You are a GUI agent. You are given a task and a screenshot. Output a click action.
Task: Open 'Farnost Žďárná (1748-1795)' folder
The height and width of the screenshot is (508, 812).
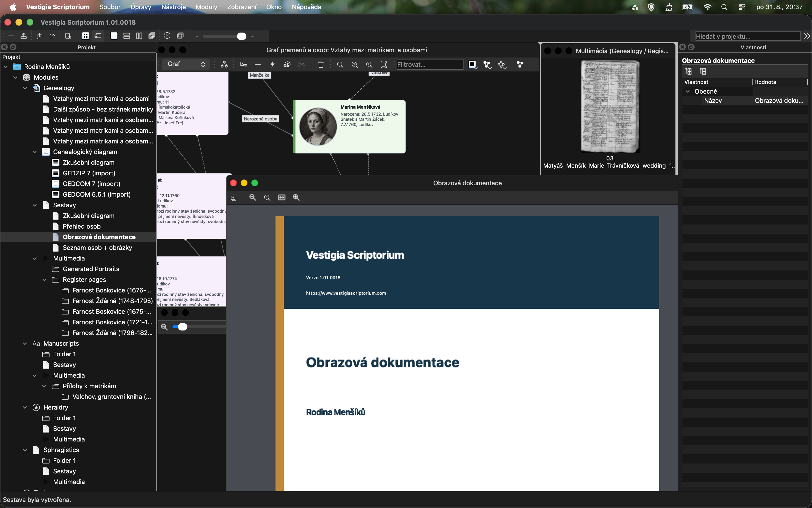112,301
